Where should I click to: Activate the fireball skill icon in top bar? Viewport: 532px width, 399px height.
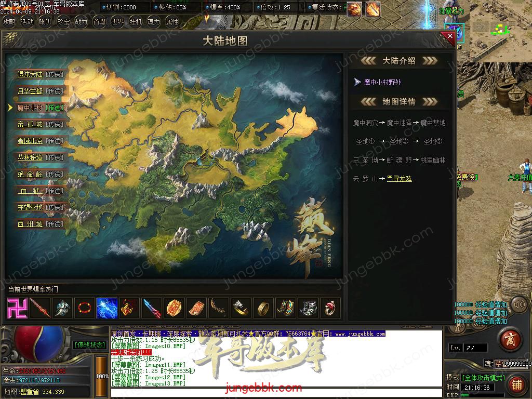coord(354,9)
